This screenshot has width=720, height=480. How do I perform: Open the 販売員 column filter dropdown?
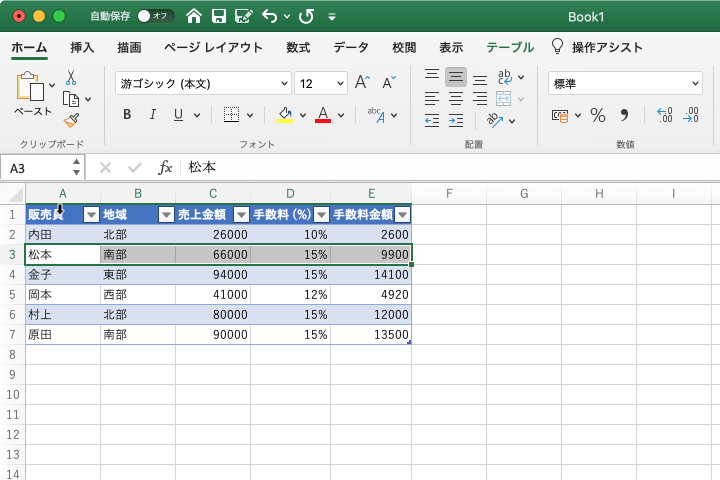tap(91, 215)
